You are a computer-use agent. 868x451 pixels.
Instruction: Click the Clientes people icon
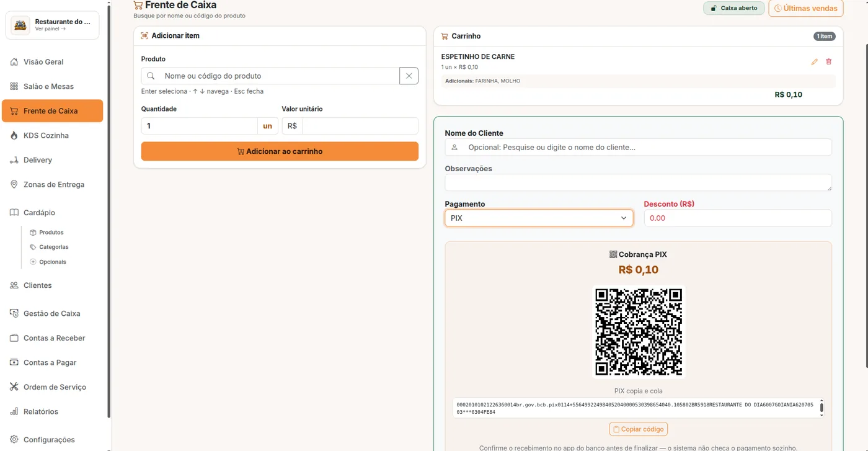click(x=14, y=285)
